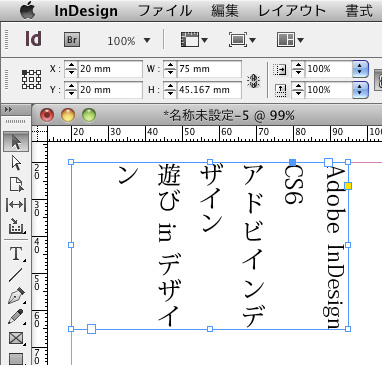Image resolution: width=382 pixels, height=365 pixels.
Task: Choose the Pencil tool
Action: [16, 317]
